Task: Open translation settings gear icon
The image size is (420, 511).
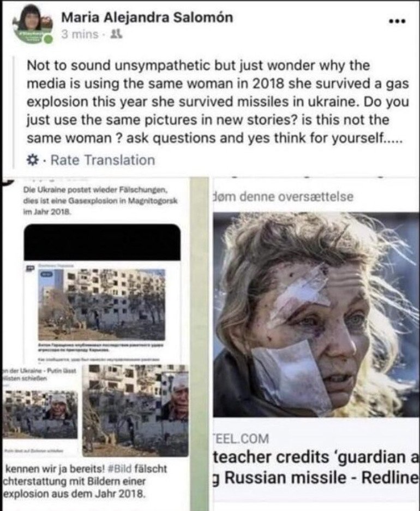Action: tap(32, 160)
